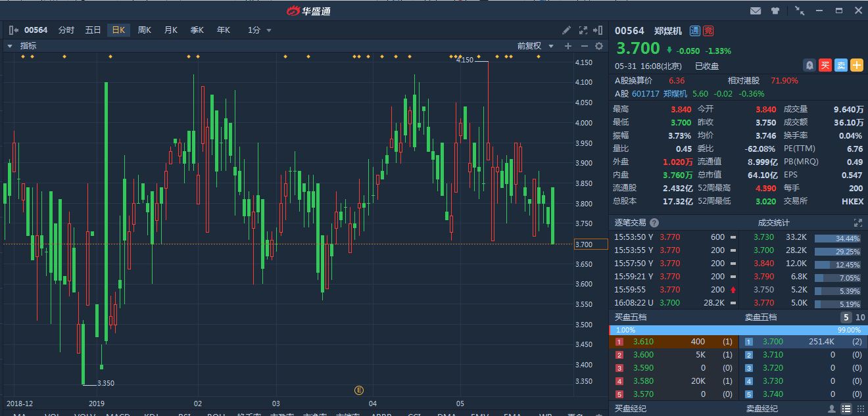Select the drawing/annotation pencil tool
Screen dimensions: 868x416
(566, 30)
